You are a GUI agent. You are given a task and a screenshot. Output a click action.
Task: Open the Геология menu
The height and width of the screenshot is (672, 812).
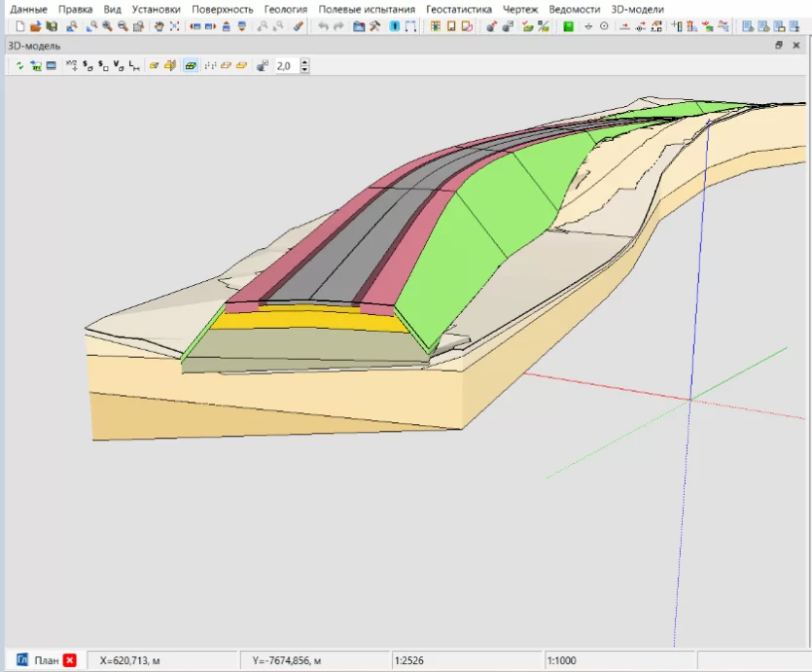[285, 10]
